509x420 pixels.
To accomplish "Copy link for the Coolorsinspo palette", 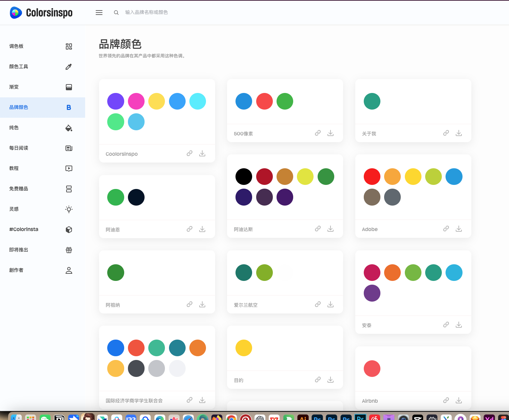I will 189,153.
